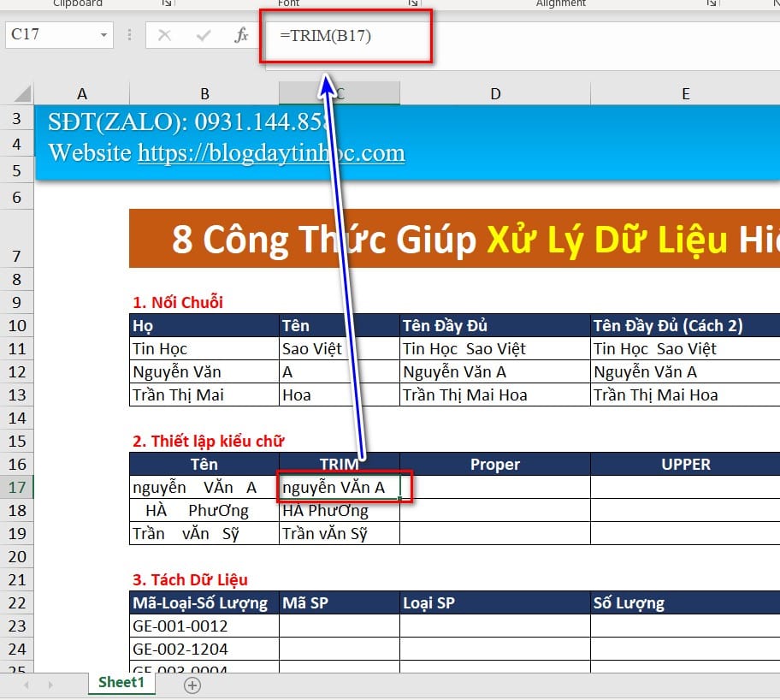The image size is (780, 700).
Task: Open Clipboard dialog launcher icon
Action: [167, 3]
